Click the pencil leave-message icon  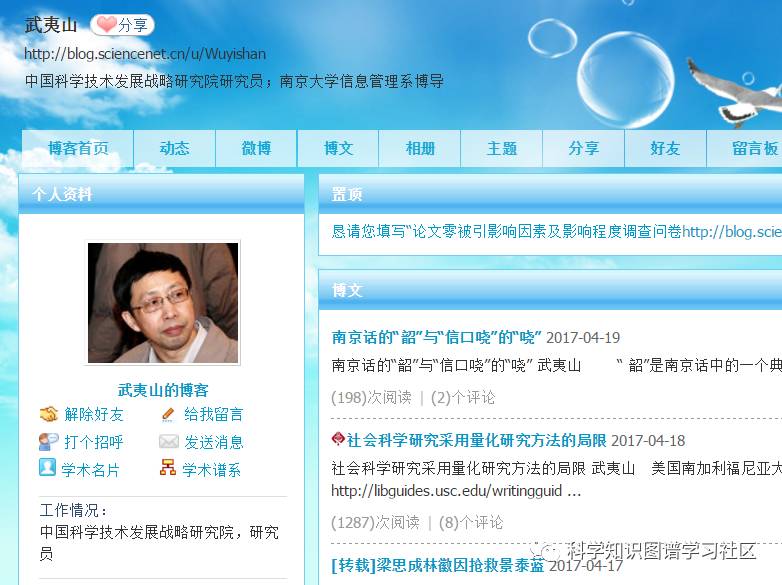click(168, 414)
